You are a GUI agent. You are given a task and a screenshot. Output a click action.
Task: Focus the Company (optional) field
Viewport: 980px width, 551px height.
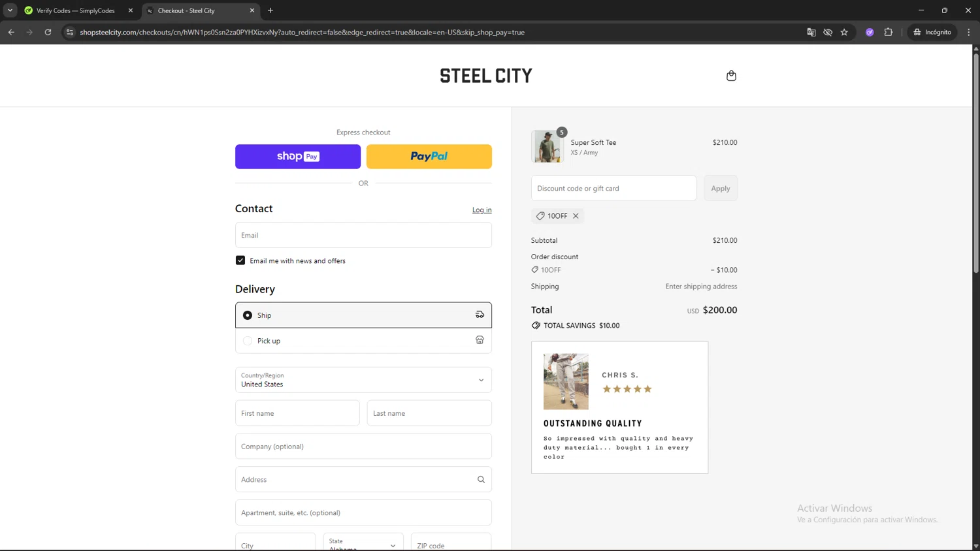[x=363, y=447]
